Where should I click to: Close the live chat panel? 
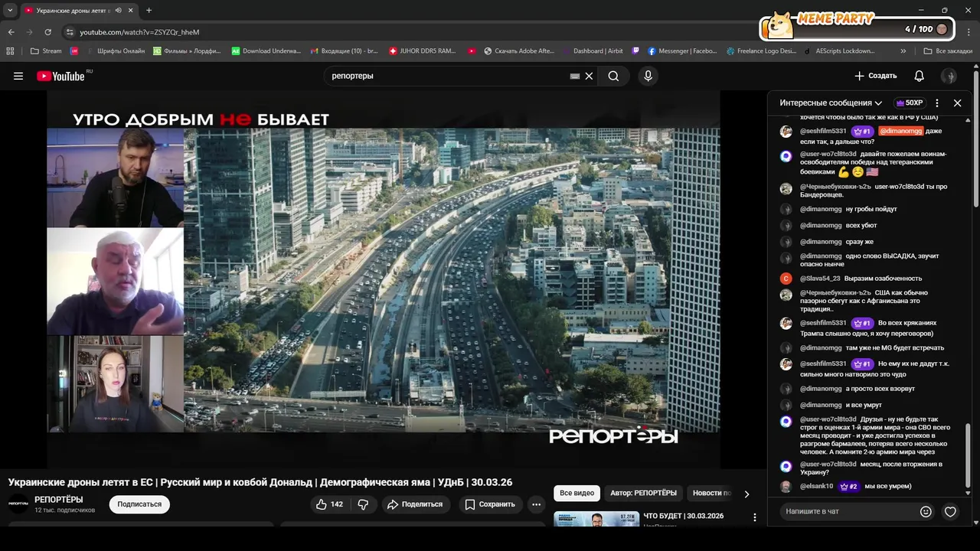click(957, 103)
